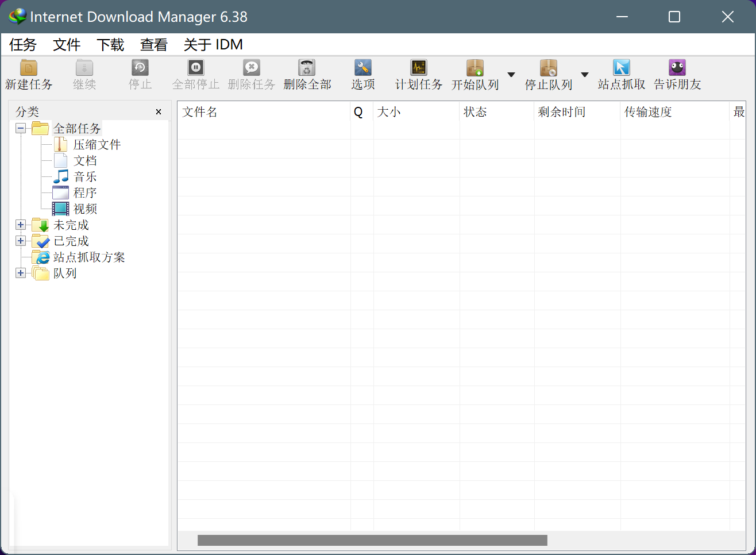Select the 程序 programs category icon
This screenshot has height=555, width=756.
(x=60, y=192)
